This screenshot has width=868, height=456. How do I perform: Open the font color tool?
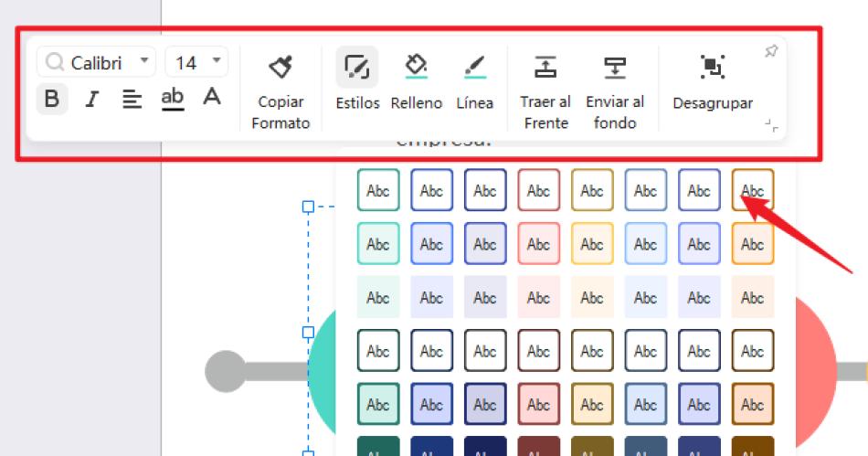coord(212,98)
